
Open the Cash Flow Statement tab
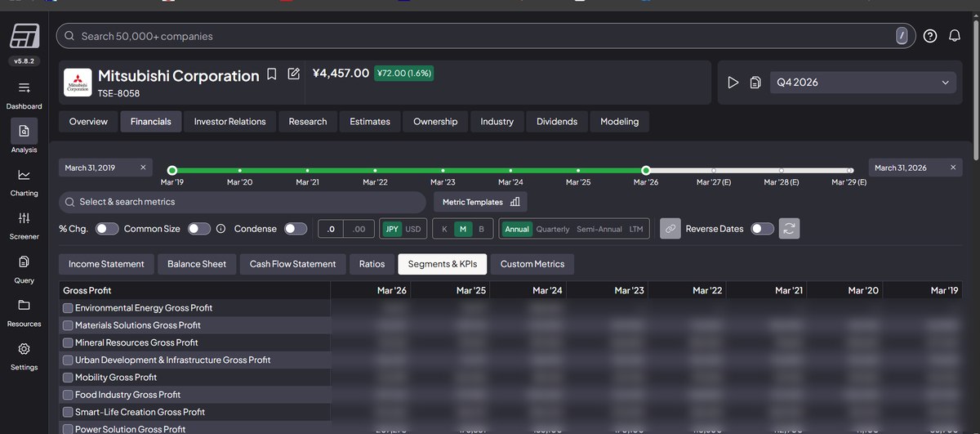pos(292,264)
